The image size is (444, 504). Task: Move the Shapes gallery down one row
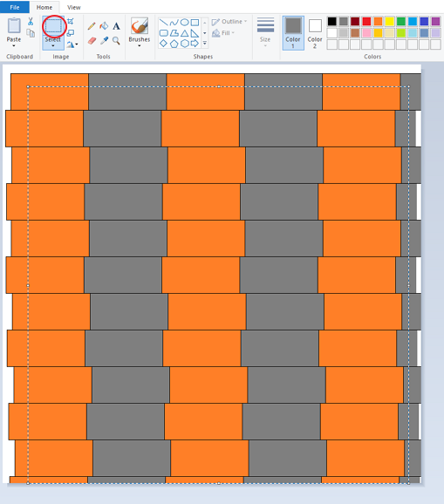click(x=204, y=33)
